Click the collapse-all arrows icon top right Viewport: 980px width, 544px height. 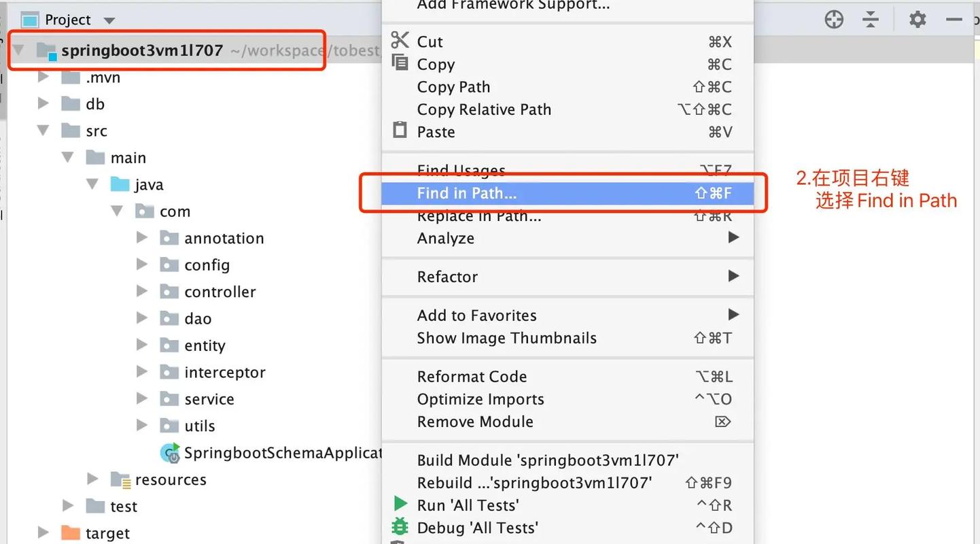click(x=871, y=19)
